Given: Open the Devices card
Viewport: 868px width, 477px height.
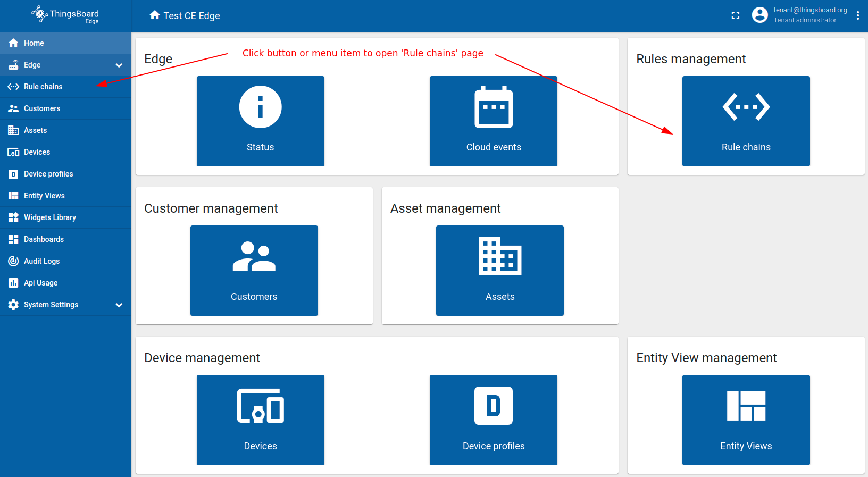Looking at the screenshot, I should click(x=261, y=420).
